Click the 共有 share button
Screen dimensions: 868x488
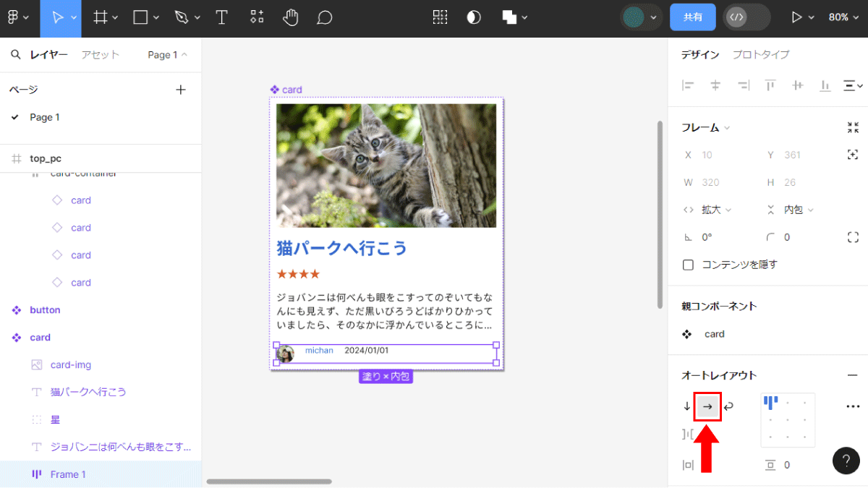[693, 17]
